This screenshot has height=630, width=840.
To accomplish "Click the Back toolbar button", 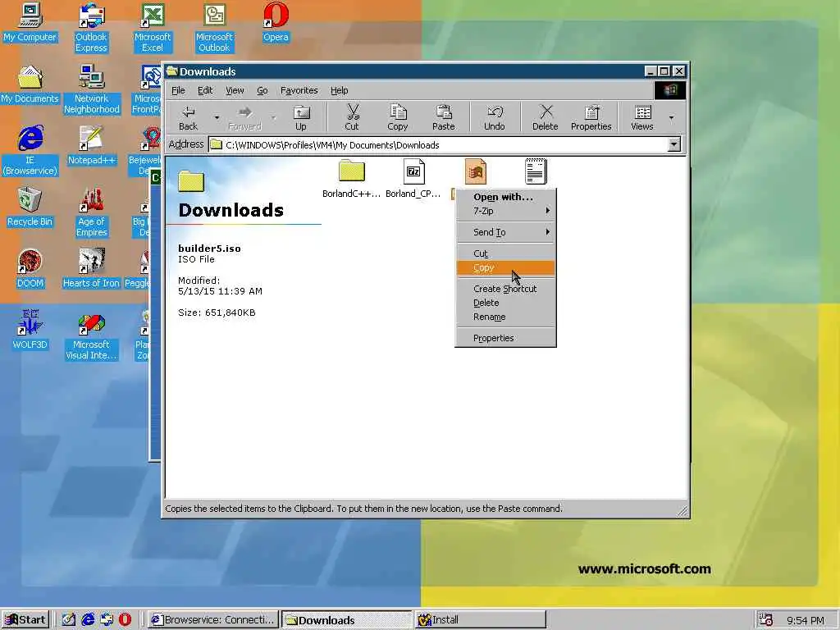I will click(x=188, y=117).
